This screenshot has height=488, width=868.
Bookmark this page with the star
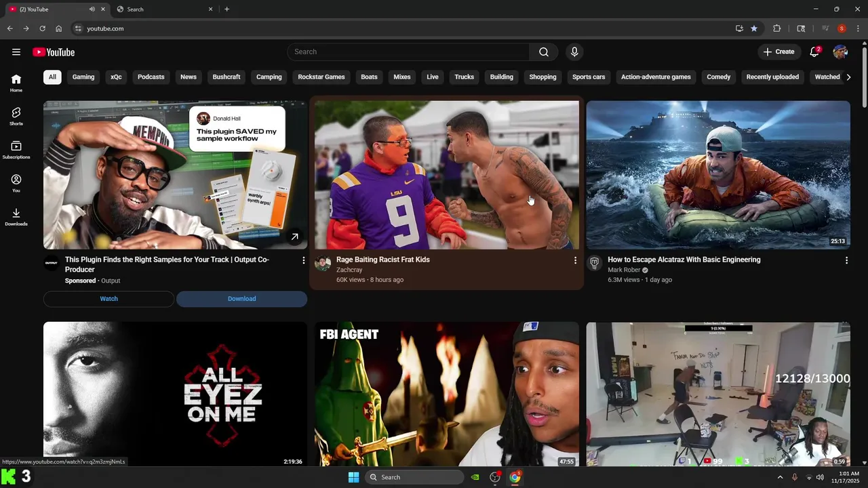pyautogui.click(x=754, y=28)
